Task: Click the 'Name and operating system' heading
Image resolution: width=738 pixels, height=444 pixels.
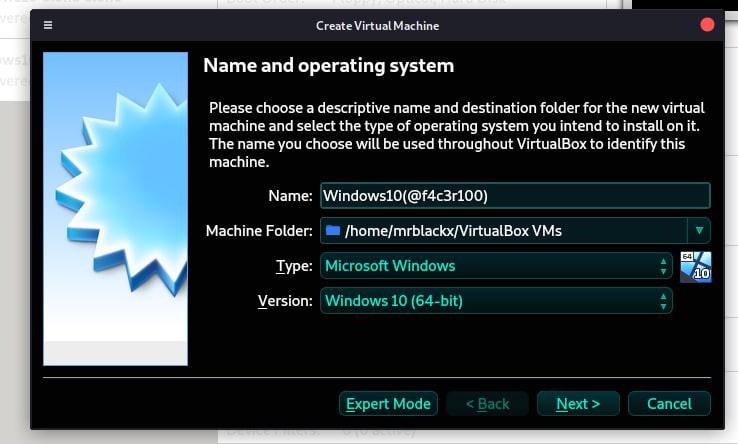Action: 329,65
